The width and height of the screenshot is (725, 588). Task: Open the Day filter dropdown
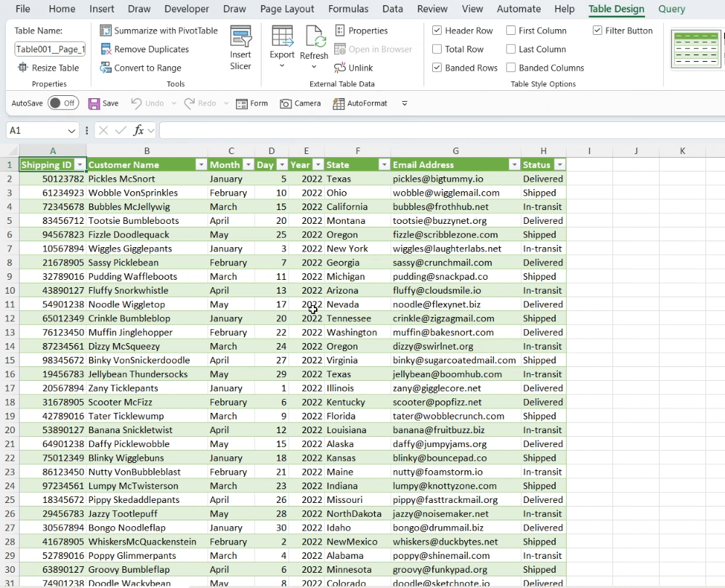[x=282, y=165]
